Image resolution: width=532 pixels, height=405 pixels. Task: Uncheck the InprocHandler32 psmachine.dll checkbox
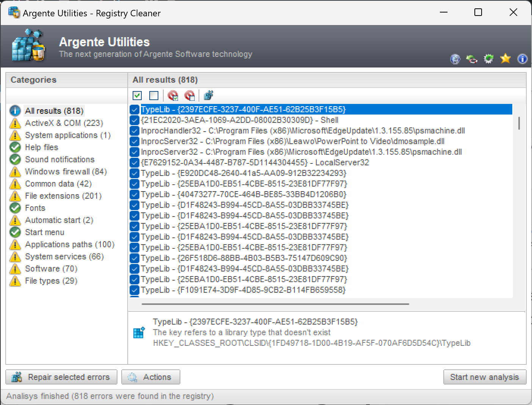click(x=135, y=131)
